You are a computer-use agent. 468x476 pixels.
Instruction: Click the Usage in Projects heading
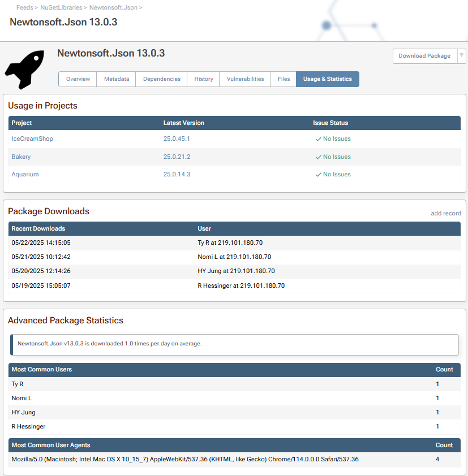point(42,106)
